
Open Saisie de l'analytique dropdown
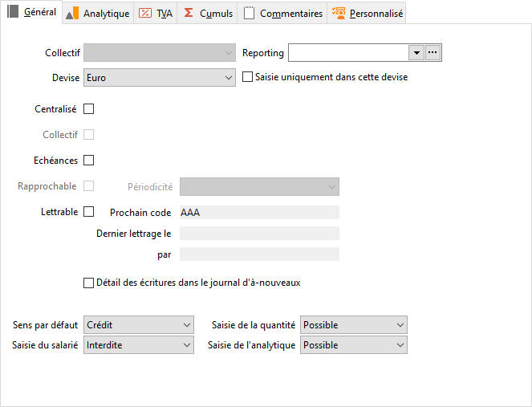point(354,345)
